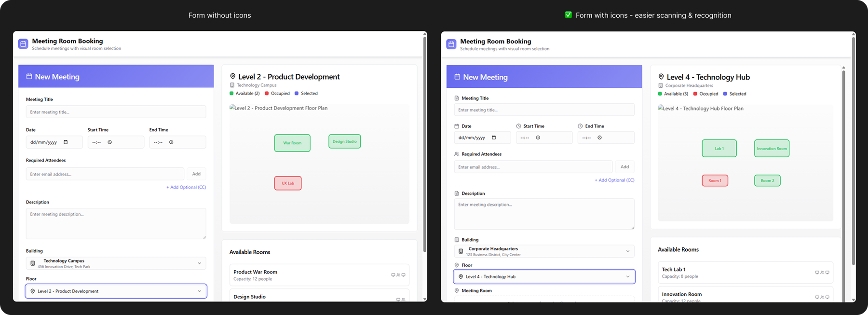Open the Technology Campus building dropdown
This screenshot has width=868, height=315.
(x=116, y=263)
